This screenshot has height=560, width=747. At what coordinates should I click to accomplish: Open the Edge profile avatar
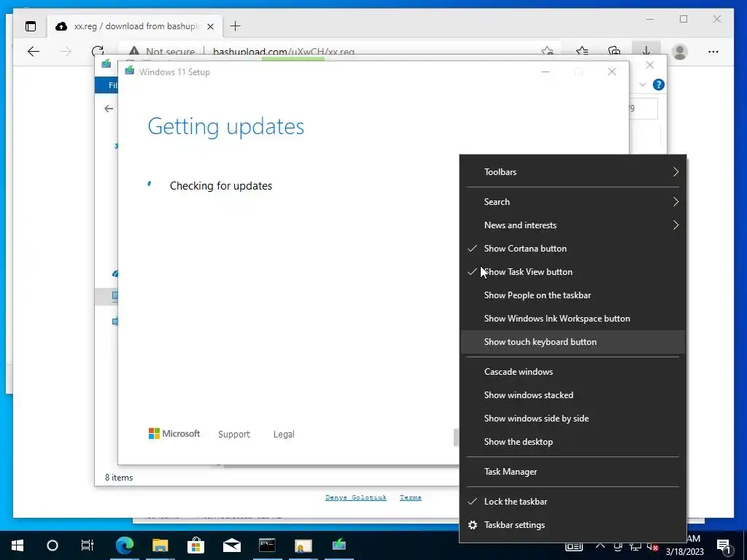pos(680,52)
